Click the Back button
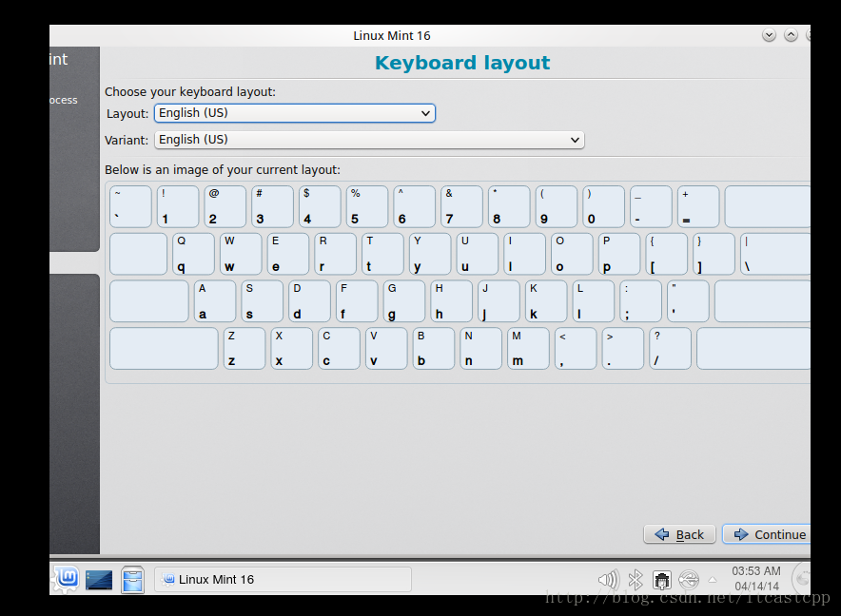The width and height of the screenshot is (841, 616). coord(679,534)
